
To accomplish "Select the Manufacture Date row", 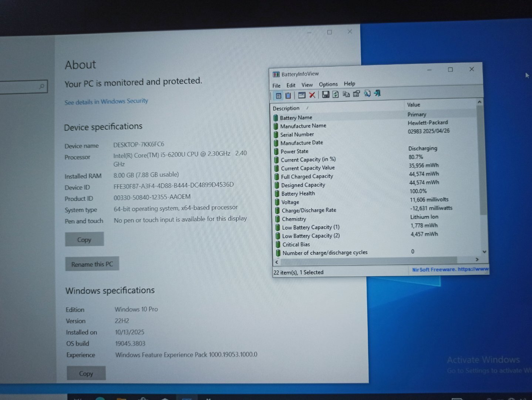I will click(x=375, y=141).
